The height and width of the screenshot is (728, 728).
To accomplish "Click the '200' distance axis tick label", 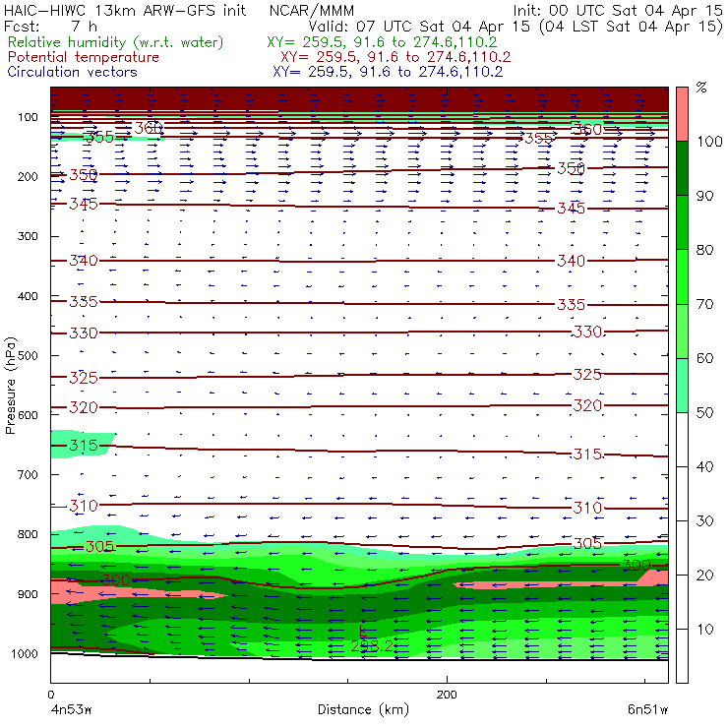I will pos(447,695).
